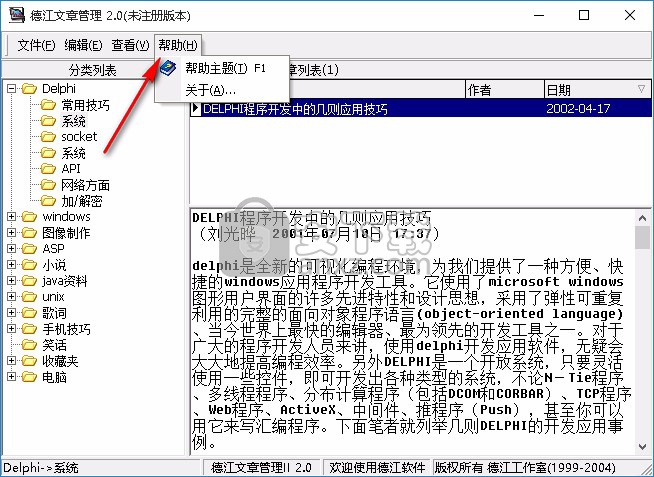Click the 图像制作 folder icon

click(x=29, y=233)
